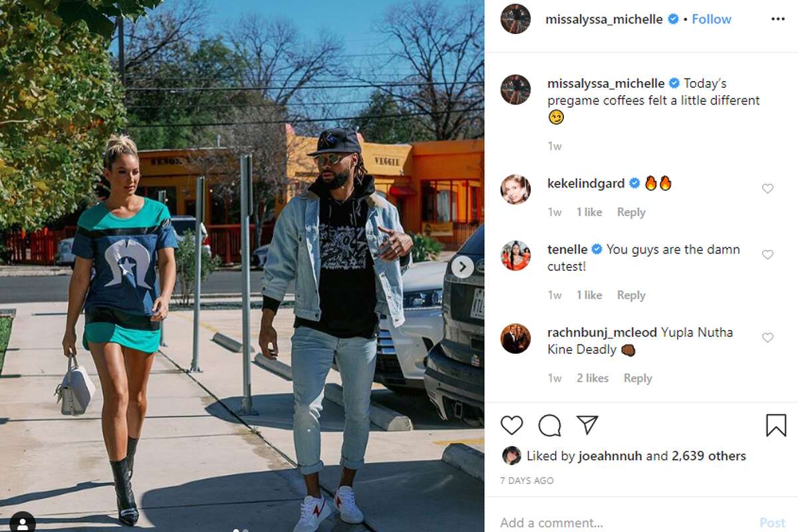View tagged people icon on photo
The image size is (798, 532).
[x=23, y=522]
